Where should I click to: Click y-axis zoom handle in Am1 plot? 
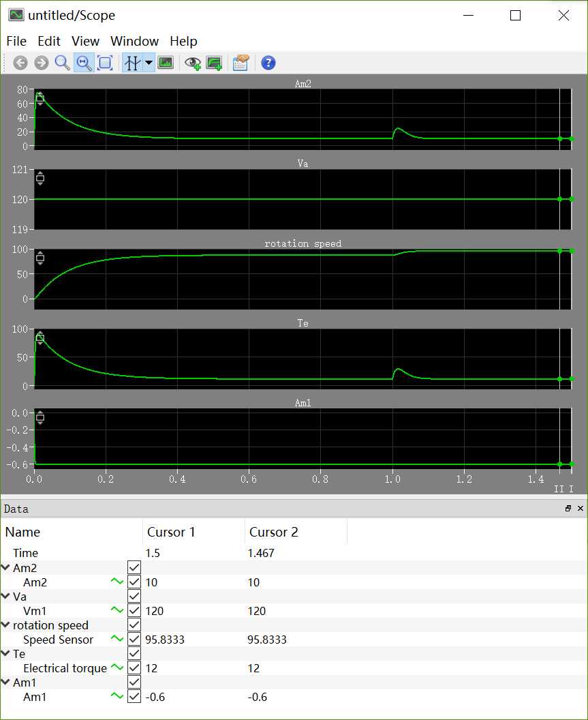40,417
